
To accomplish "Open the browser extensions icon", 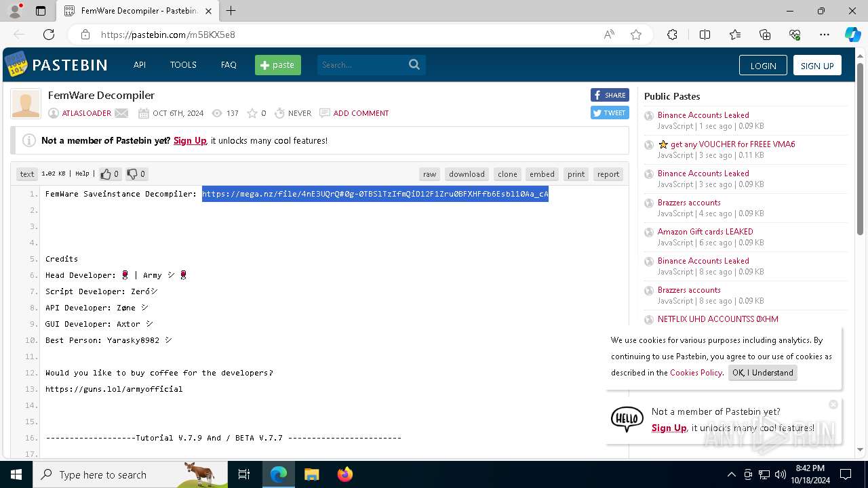I will (x=672, y=35).
